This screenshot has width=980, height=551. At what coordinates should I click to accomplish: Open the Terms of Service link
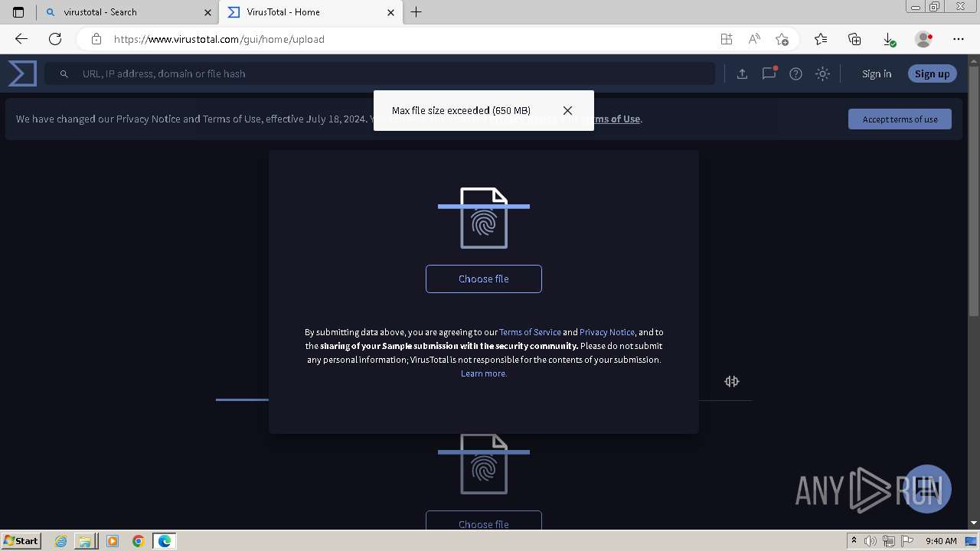(x=530, y=332)
